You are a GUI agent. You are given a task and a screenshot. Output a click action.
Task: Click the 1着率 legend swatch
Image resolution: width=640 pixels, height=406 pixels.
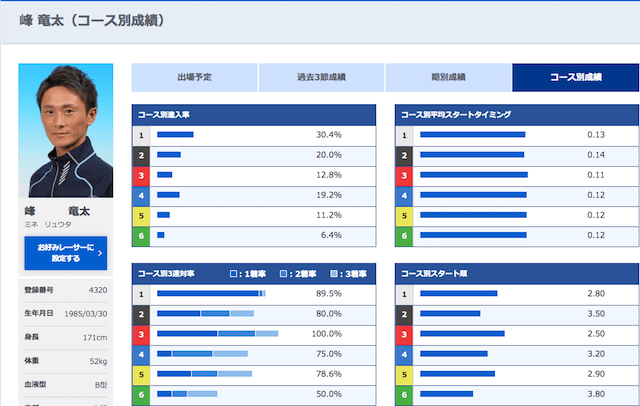tap(233, 274)
